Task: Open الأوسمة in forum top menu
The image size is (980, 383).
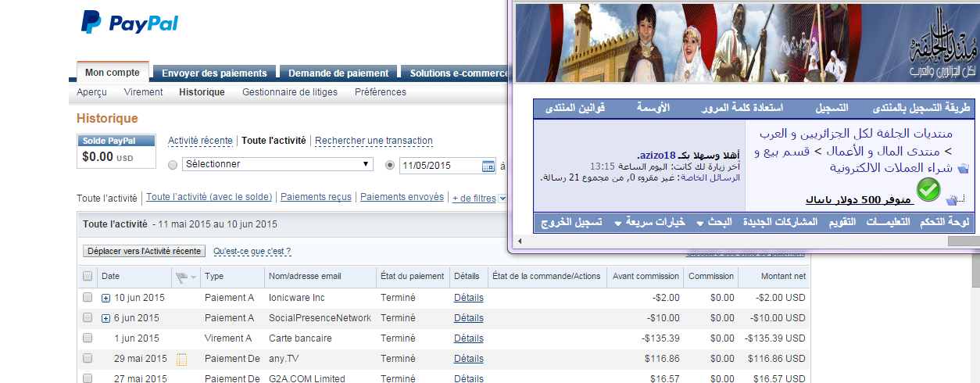Action: pyautogui.click(x=653, y=108)
